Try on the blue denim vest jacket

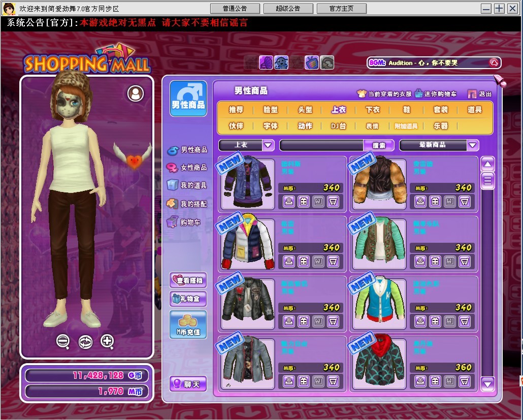click(x=420, y=321)
